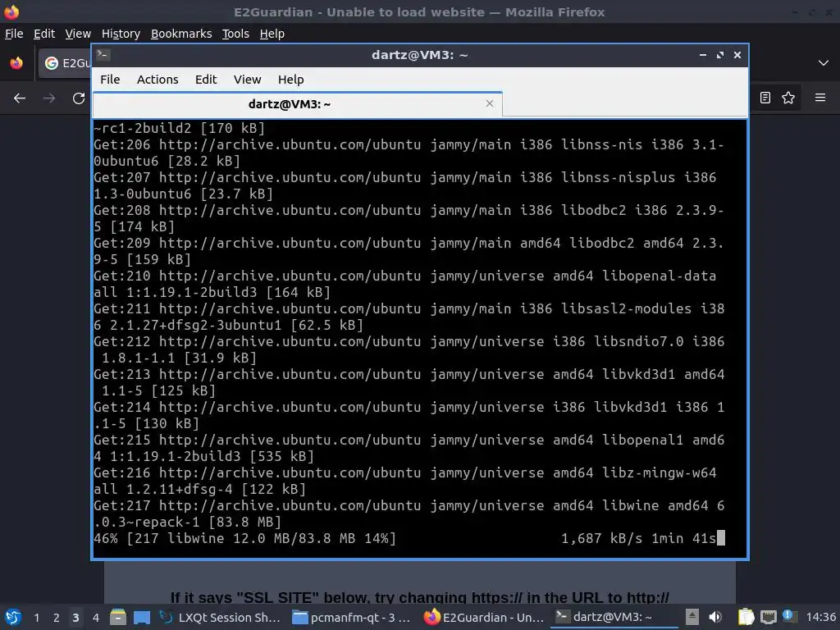Close the dartz@VM3 terminal tab
The image size is (840, 630).
click(x=489, y=103)
